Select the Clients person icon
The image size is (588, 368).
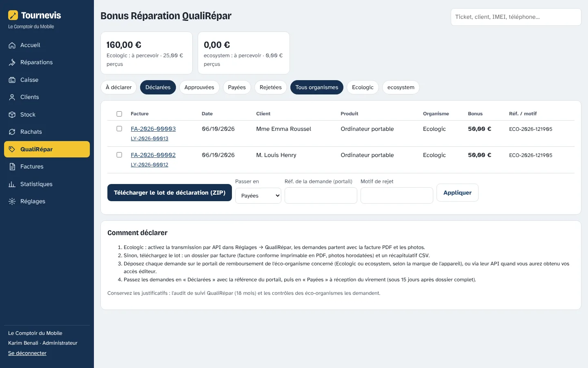click(12, 97)
